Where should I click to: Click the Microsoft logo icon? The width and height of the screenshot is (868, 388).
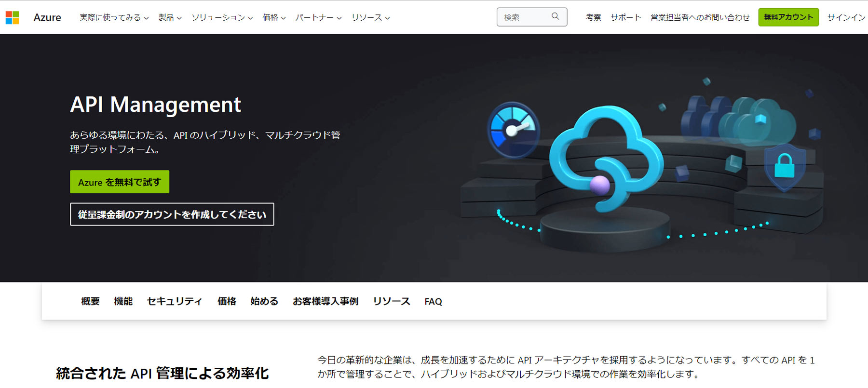point(12,17)
